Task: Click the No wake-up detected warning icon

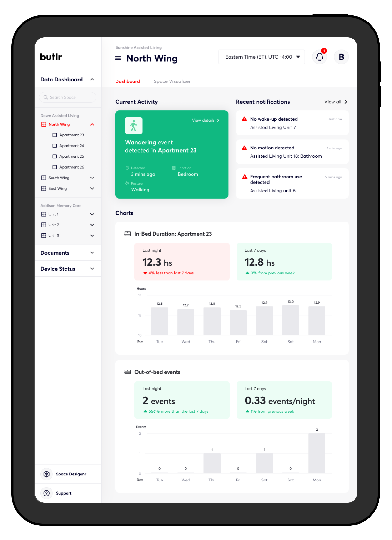Action: [x=244, y=119]
